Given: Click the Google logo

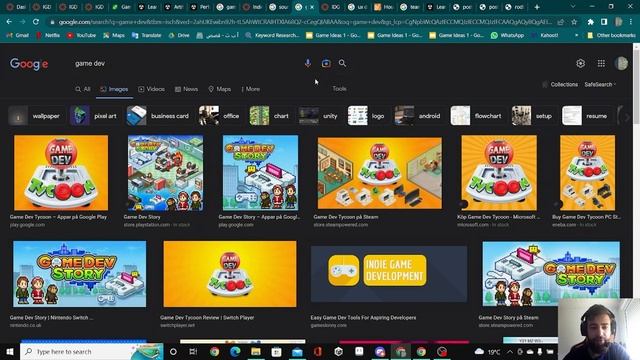Looking at the screenshot, I should pyautogui.click(x=29, y=64).
